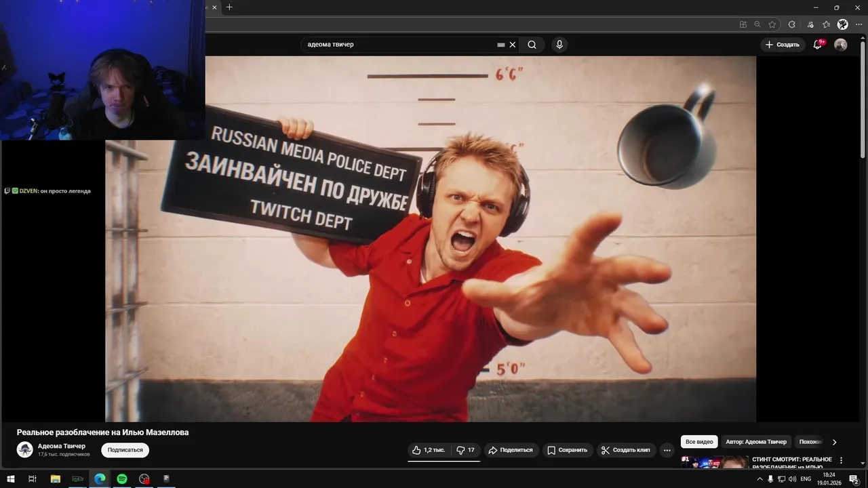Open the browser settings three-dot menu

pos(858,24)
